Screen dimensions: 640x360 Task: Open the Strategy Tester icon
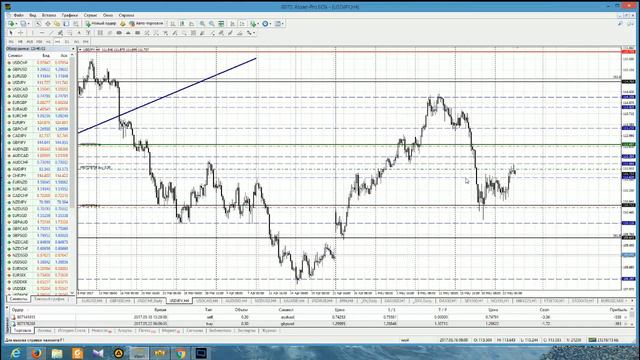[76, 24]
